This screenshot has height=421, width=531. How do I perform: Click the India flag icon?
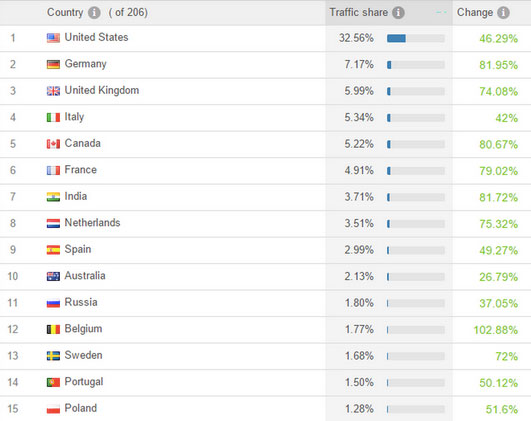click(53, 197)
